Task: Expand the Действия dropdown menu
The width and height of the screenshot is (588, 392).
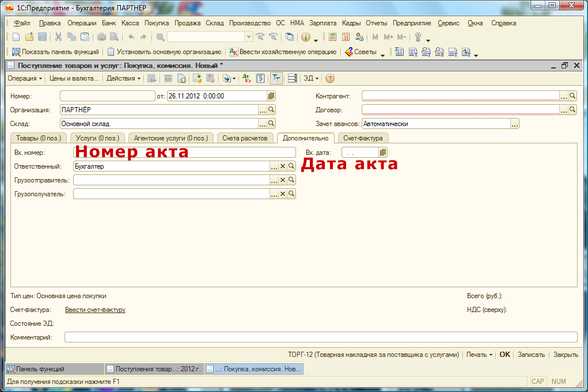Action: pos(124,78)
